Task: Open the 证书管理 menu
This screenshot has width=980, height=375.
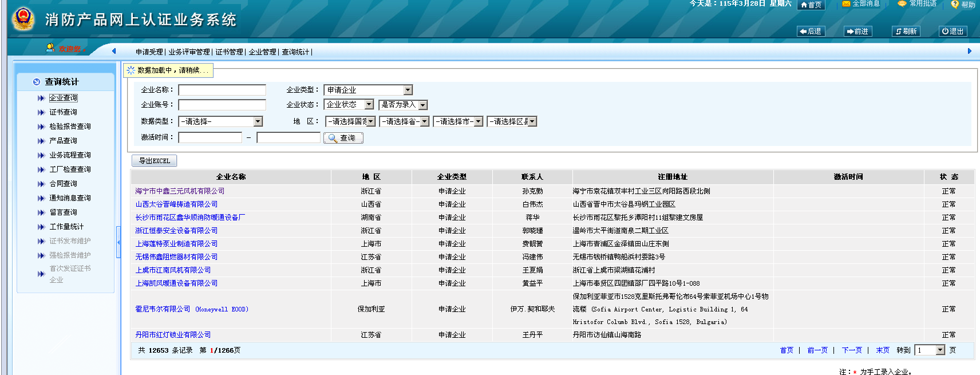Action: tap(229, 52)
